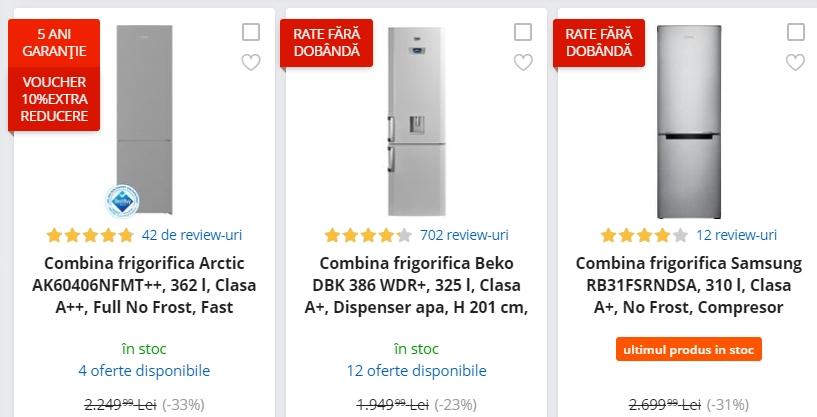Click the ultimul produs in stoc label

point(688,349)
